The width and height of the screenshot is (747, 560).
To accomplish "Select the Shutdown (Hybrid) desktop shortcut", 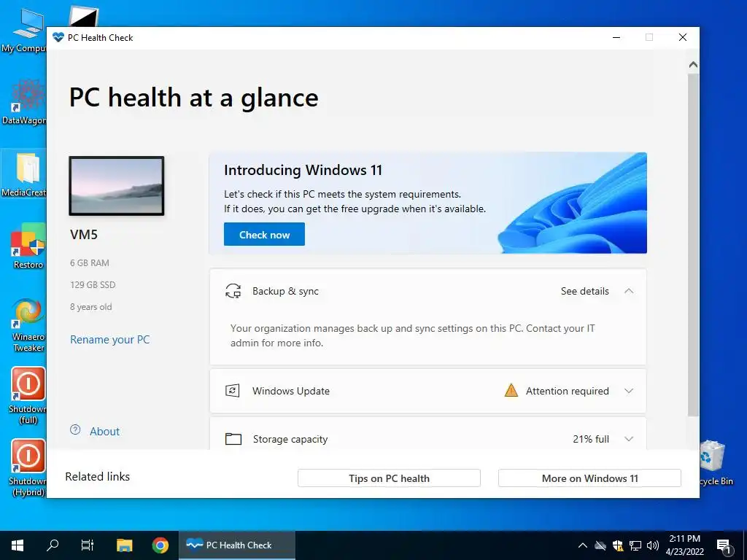I will click(28, 467).
